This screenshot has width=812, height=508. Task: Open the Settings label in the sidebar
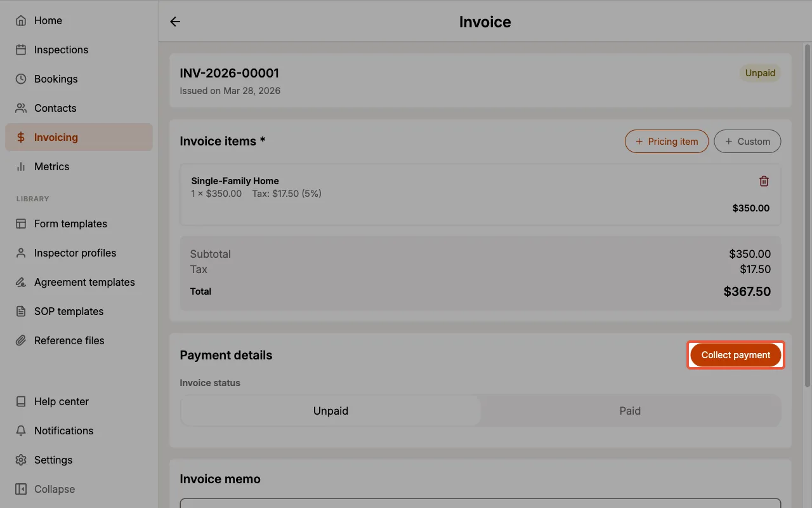pos(53,460)
